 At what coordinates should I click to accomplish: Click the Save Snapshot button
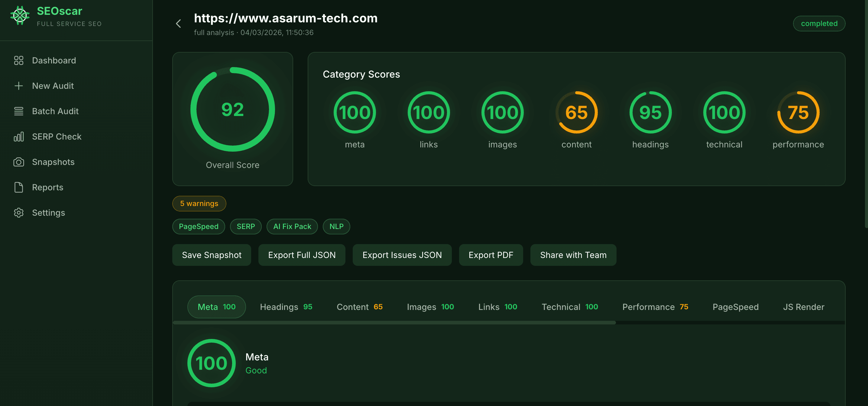pos(211,255)
